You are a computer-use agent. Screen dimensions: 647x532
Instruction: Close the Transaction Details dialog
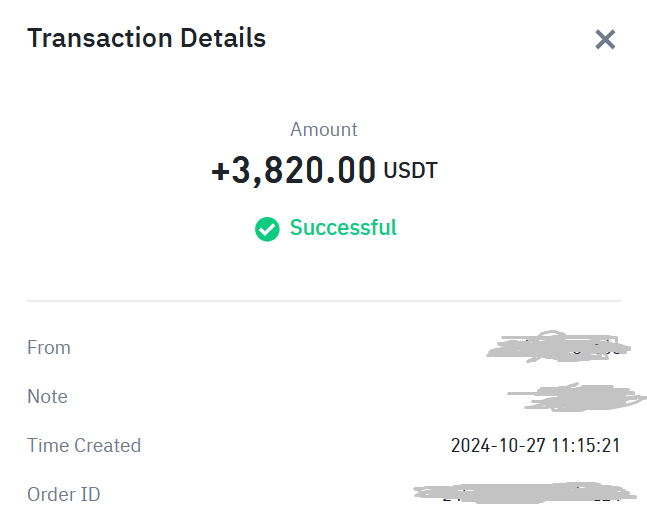click(x=605, y=39)
